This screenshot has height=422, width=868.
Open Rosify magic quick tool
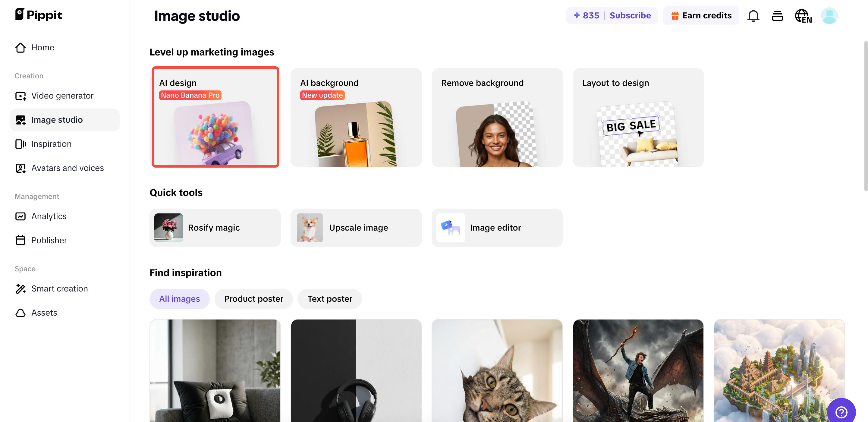215,228
